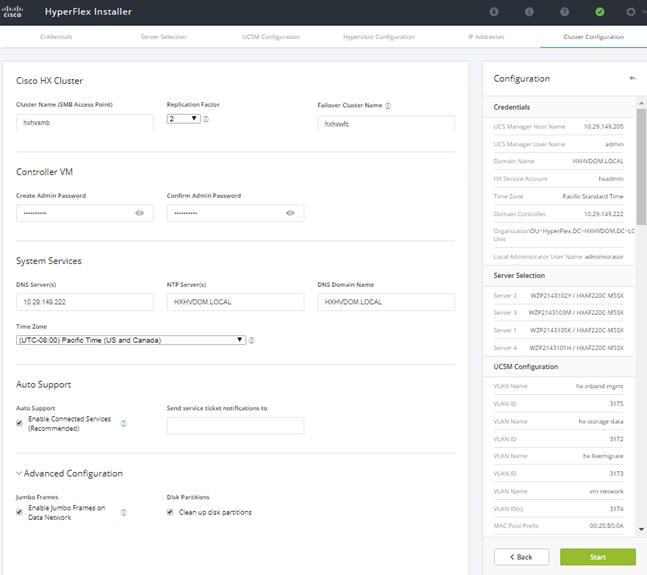
Task: Click info icon beside Replication Factor
Action: point(206,119)
